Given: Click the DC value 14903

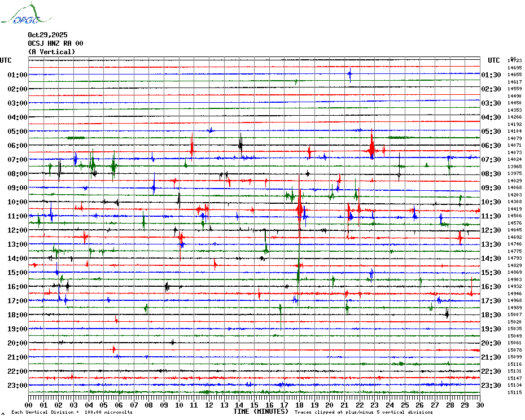Looking at the screenshot, I should click(x=515, y=279).
